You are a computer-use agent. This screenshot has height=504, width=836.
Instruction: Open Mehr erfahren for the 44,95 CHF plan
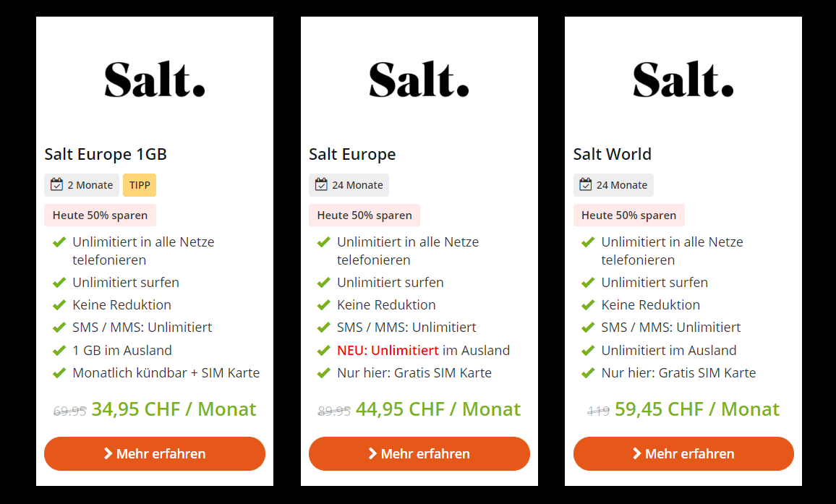(419, 453)
